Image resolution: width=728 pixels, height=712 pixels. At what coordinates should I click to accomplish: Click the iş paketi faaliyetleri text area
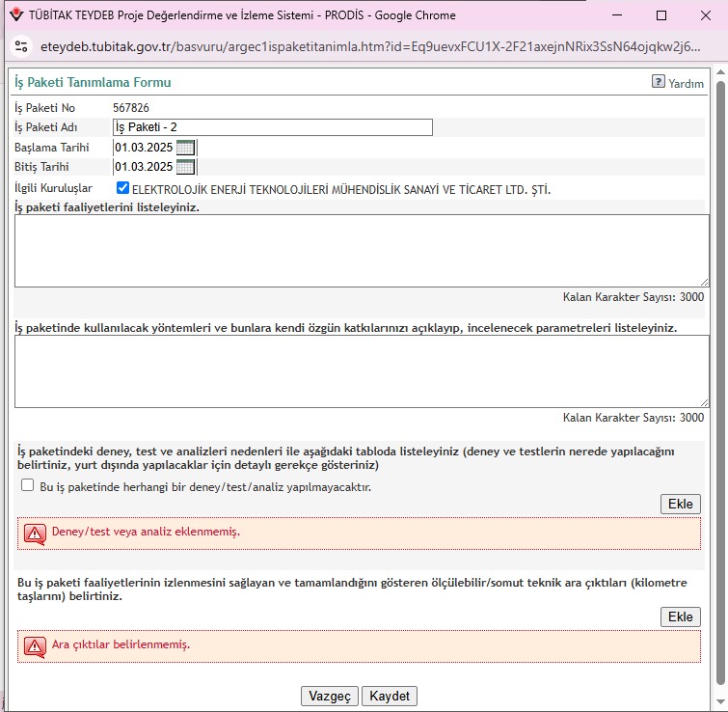click(362, 251)
